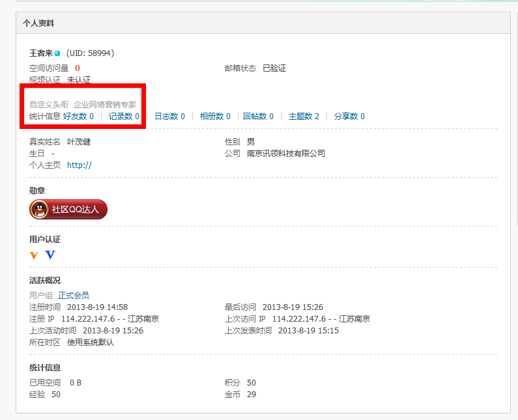The width and height of the screenshot is (518, 420).
Task: Open the 好友数 0 link
Action: pyautogui.click(x=78, y=116)
